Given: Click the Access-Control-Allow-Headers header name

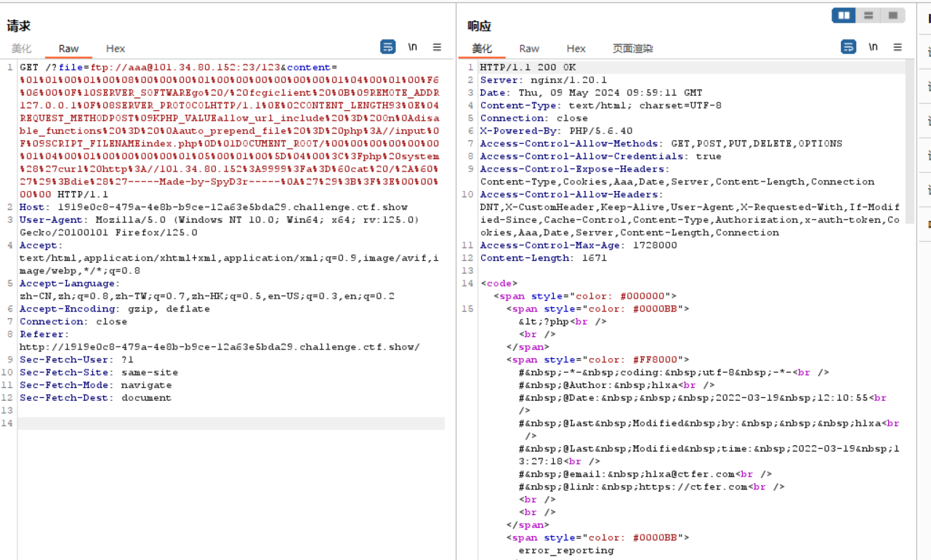Looking at the screenshot, I should (x=571, y=194).
